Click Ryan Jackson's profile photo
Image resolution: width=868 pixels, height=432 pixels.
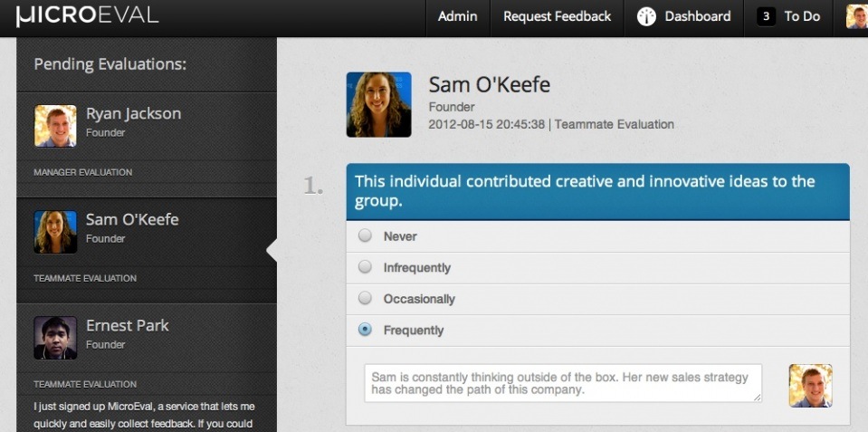pyautogui.click(x=55, y=125)
